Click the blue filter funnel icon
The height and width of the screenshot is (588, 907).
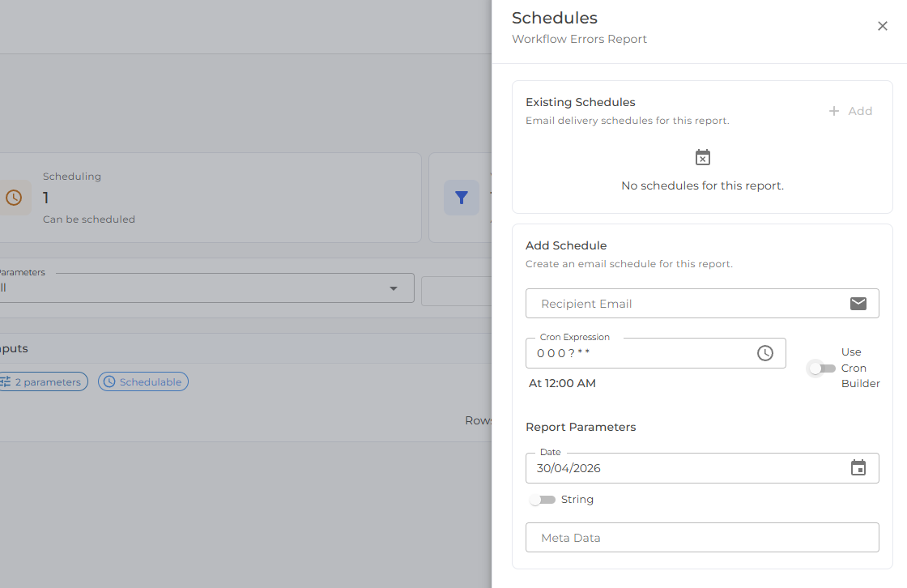click(461, 198)
